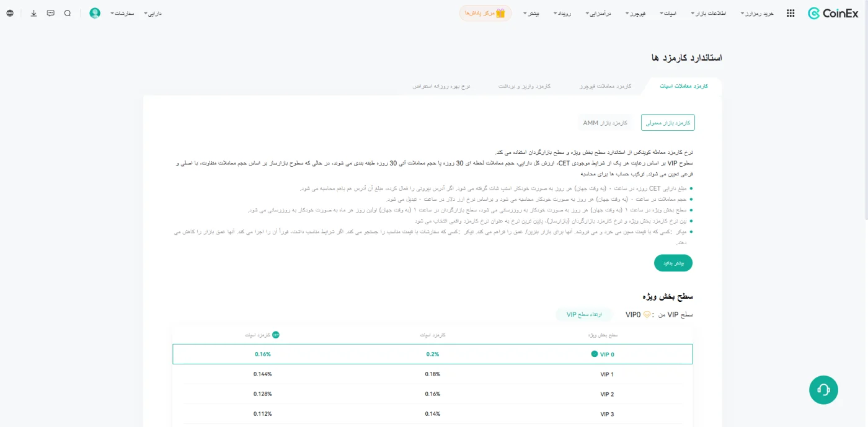Click the 0.18% spot fee cell
Viewport: 868px width, 427px height.
coord(433,374)
